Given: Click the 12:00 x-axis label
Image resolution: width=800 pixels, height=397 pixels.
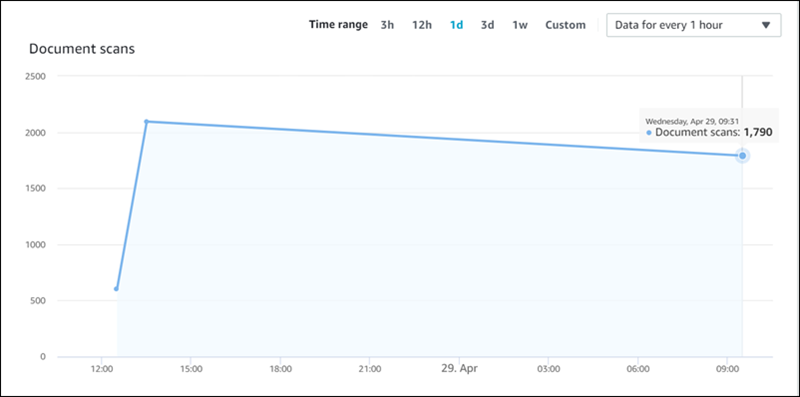Looking at the screenshot, I should click(102, 368).
